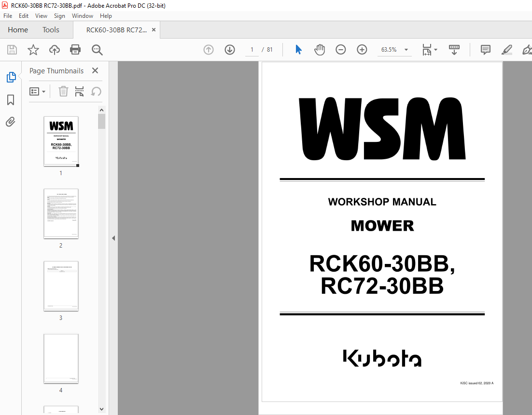Click the 'WORKSHOP MANUAL' heading text

382,202
